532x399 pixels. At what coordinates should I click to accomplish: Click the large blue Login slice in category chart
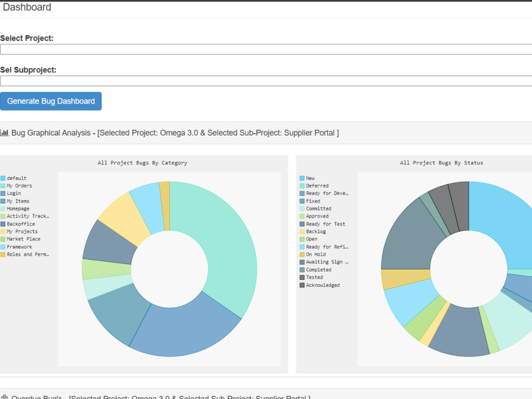click(187, 331)
